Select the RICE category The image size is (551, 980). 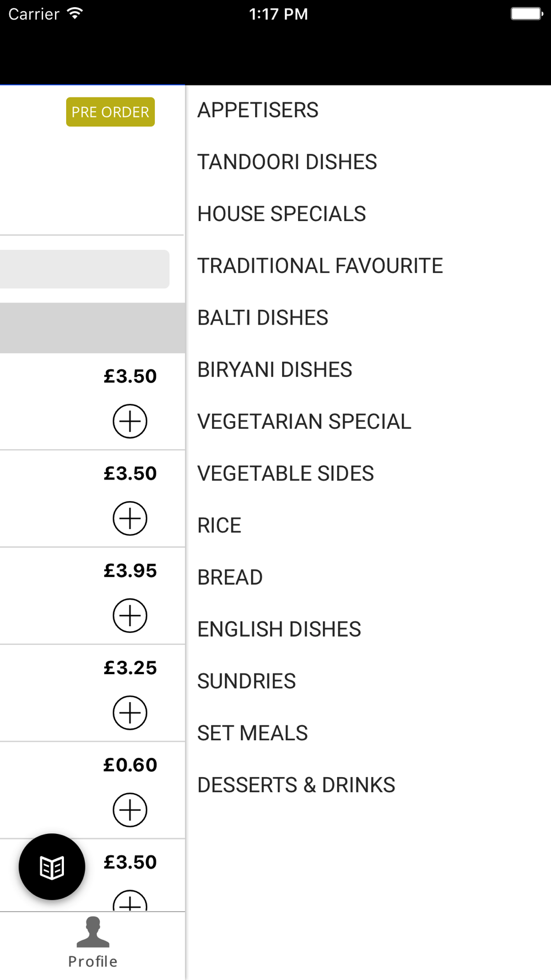coord(219,525)
